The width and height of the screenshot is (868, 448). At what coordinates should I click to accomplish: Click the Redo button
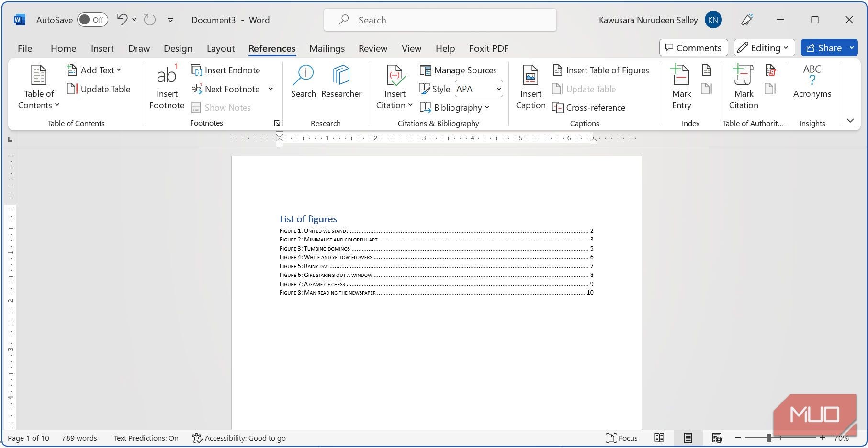(150, 20)
